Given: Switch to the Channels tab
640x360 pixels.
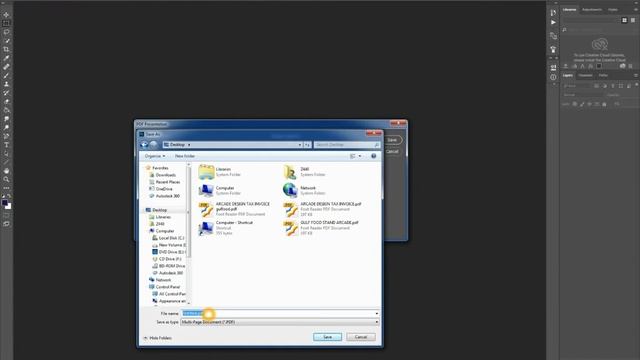Looking at the screenshot, I should click(585, 76).
